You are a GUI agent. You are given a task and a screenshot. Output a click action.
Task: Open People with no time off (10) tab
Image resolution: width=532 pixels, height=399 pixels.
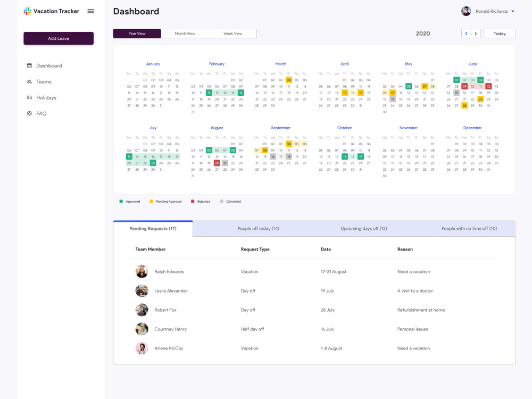point(469,229)
